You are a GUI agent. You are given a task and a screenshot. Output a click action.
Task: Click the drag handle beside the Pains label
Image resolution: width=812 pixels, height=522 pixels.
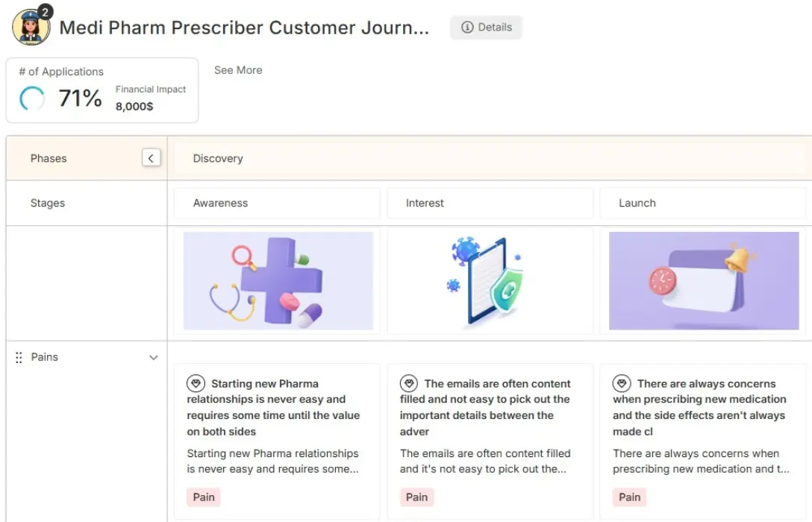(19, 357)
